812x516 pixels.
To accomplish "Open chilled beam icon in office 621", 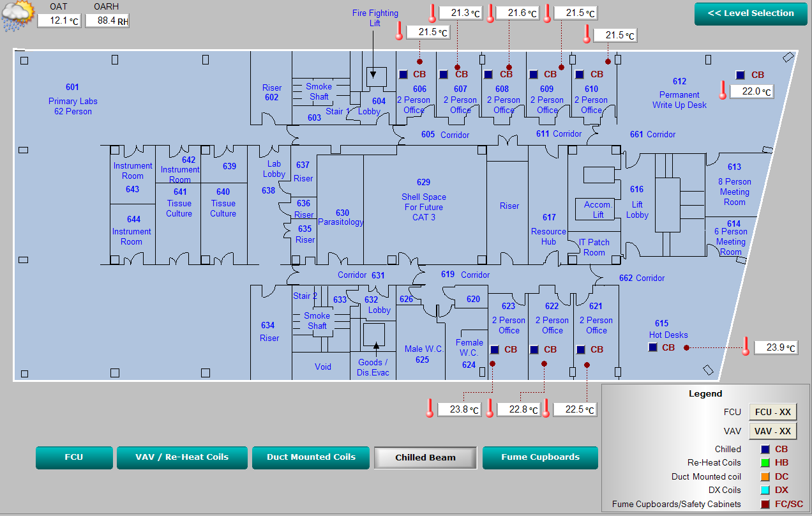I will coord(580,350).
